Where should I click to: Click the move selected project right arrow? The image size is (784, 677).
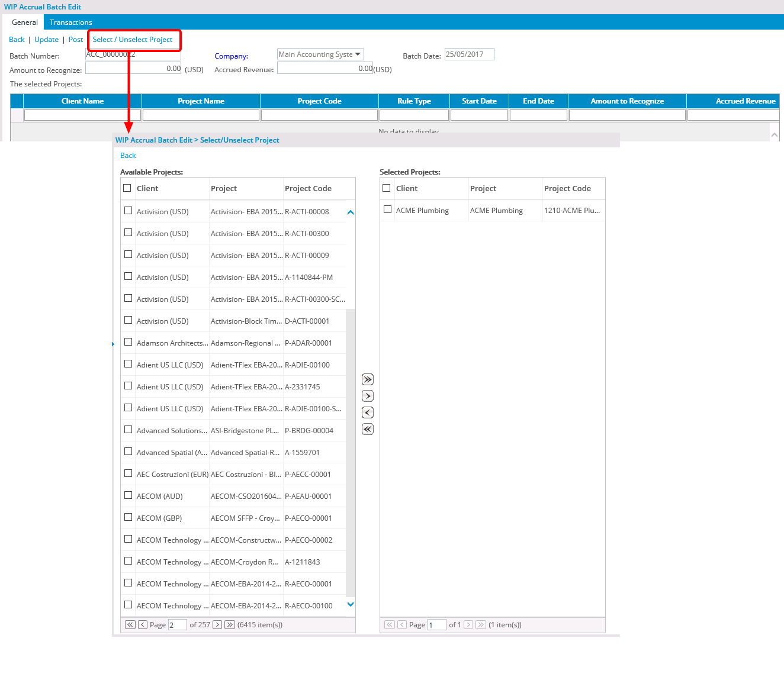367,396
